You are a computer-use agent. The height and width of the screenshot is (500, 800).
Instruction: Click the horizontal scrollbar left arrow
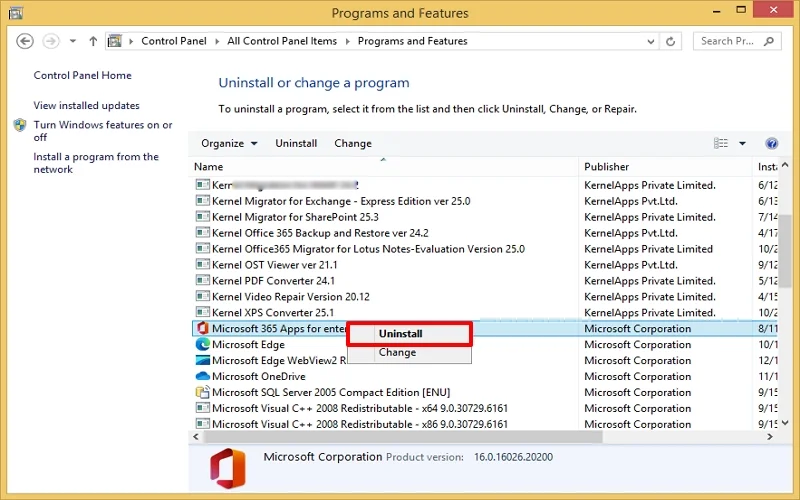tap(196, 437)
